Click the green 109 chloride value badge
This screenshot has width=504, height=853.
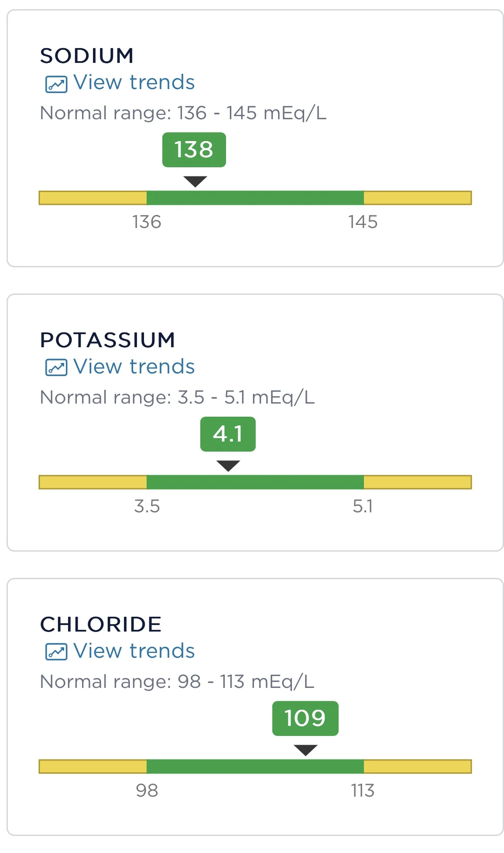(x=305, y=718)
